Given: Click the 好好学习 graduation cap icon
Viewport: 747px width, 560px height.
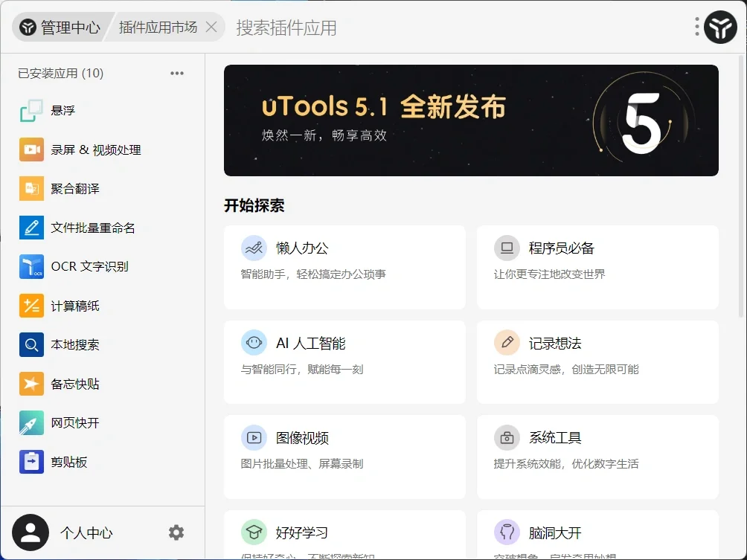Looking at the screenshot, I should [254, 532].
